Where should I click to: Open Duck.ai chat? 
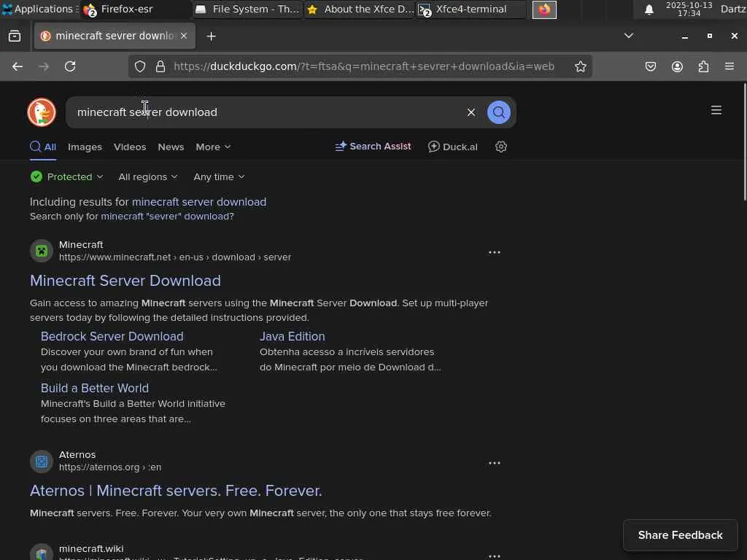click(x=452, y=147)
